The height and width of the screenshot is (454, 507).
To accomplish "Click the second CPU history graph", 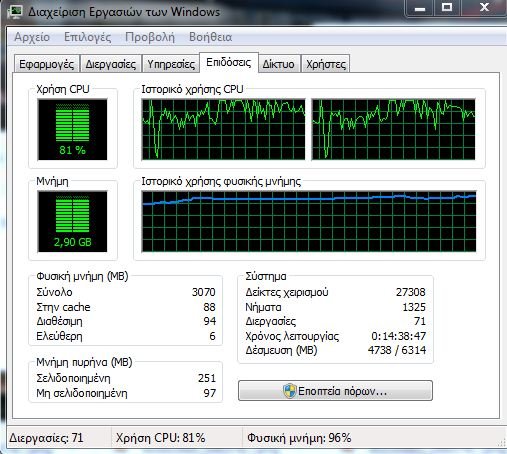I will click(393, 129).
